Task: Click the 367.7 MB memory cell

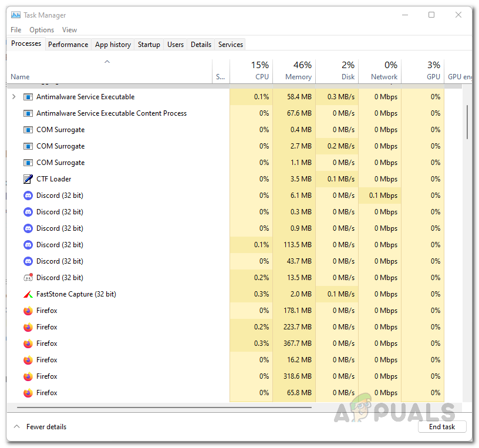Action: point(294,343)
